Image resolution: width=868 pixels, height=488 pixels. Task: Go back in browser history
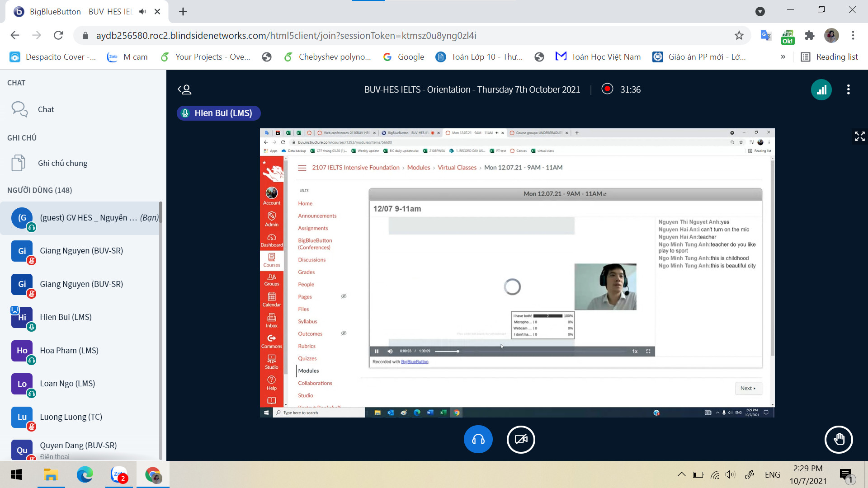click(x=15, y=35)
